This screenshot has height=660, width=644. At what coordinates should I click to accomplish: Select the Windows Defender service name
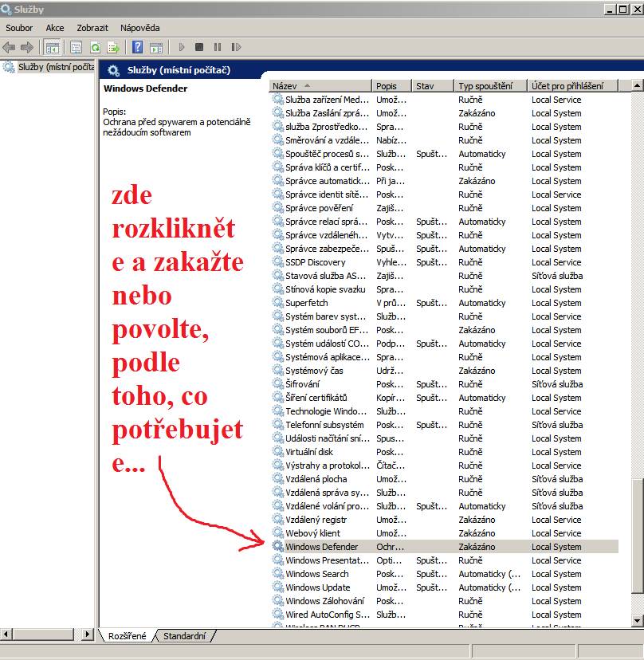(321, 546)
